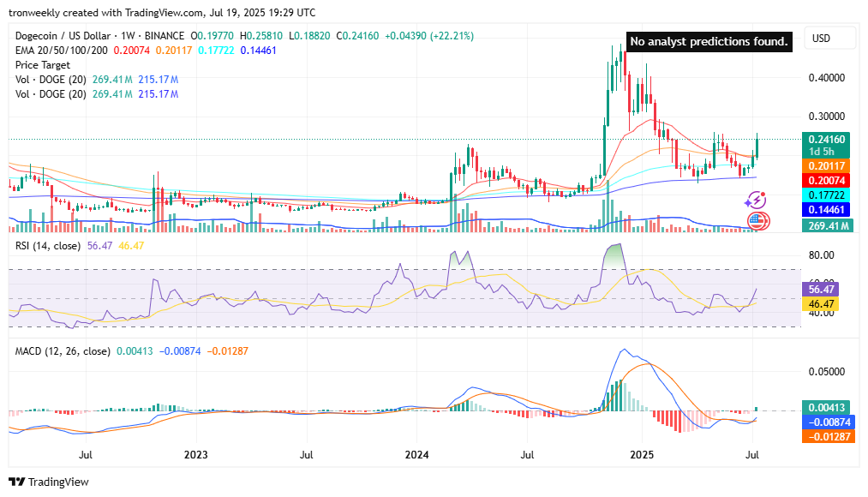Click the dark blue 0.14461 price-axis label
The width and height of the screenshot is (868, 497).
coord(827,209)
